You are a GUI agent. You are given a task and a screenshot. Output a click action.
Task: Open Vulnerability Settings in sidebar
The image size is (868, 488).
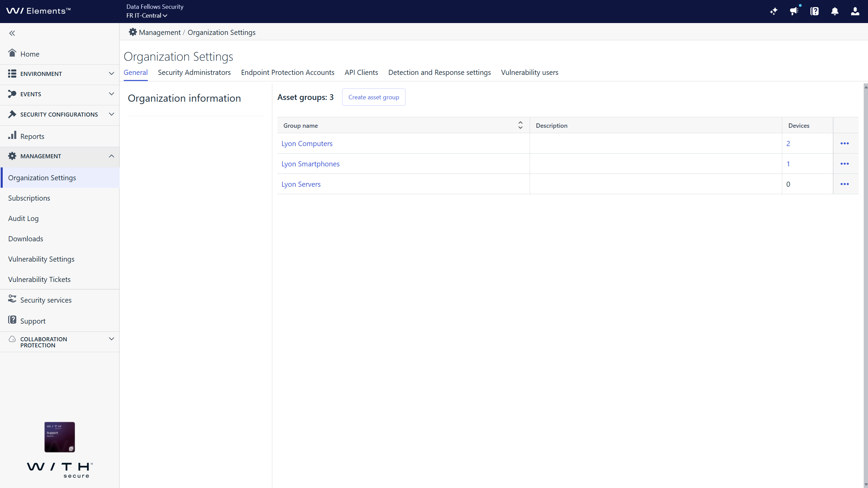click(60, 259)
